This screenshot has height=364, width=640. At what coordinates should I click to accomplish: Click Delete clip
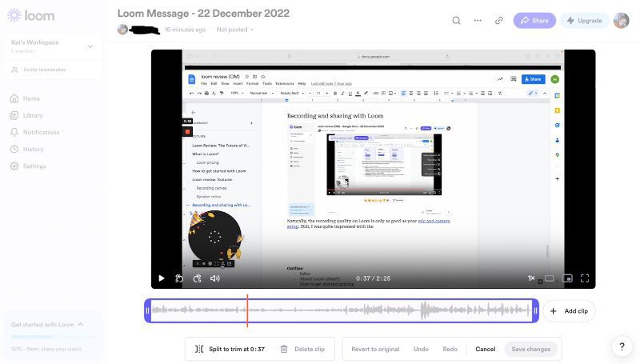coord(302,349)
